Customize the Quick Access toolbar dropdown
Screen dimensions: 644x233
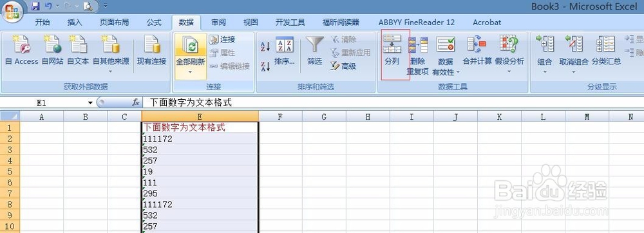point(106,6)
